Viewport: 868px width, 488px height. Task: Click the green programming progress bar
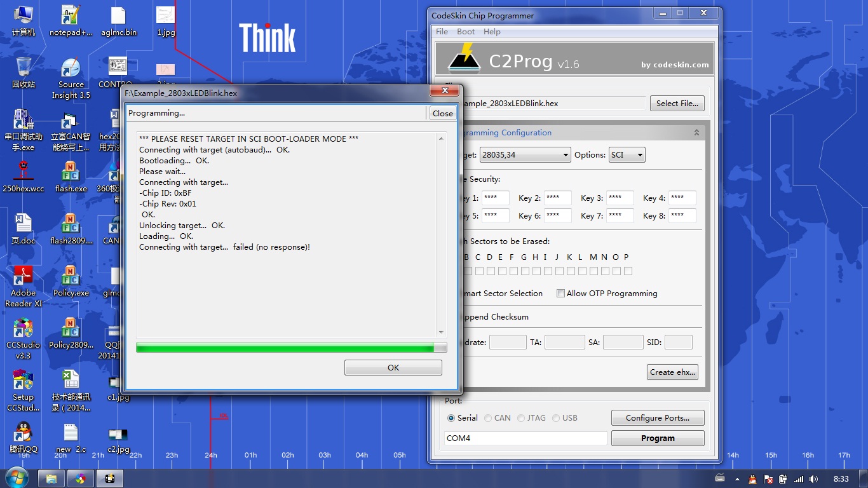(292, 348)
